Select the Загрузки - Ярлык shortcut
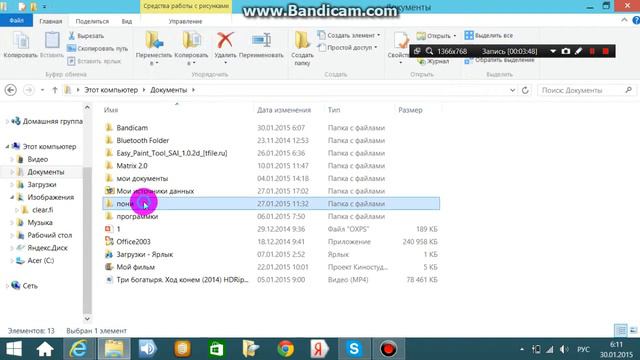Viewport: 640px width, 360px height. (x=271, y=254)
